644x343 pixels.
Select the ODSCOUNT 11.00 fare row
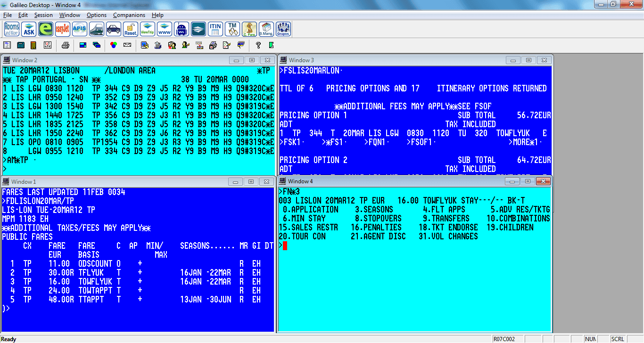click(137, 264)
